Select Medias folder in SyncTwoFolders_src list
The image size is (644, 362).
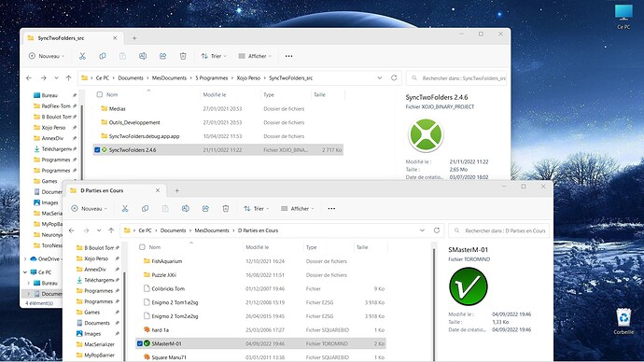(x=218, y=109)
